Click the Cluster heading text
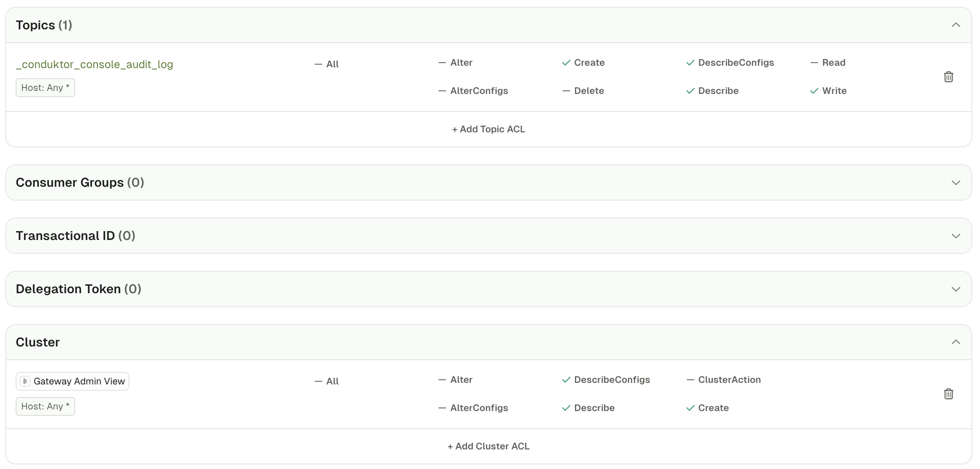The height and width of the screenshot is (469, 980). pos(38,342)
